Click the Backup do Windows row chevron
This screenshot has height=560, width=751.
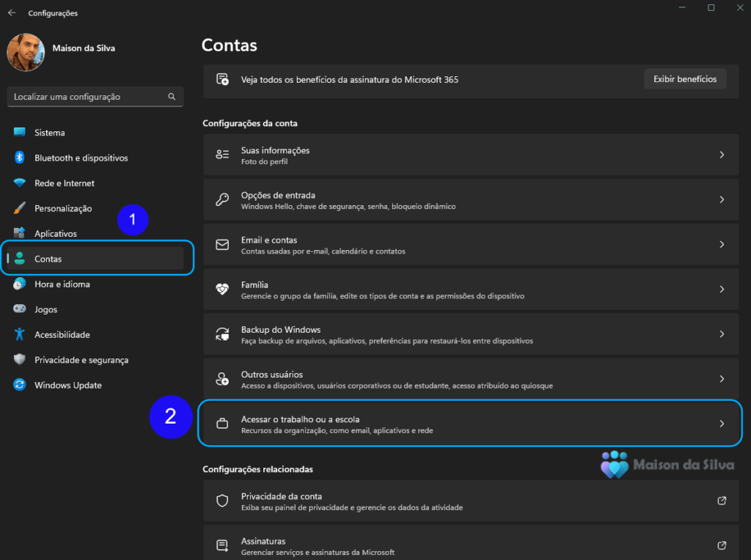click(x=722, y=334)
